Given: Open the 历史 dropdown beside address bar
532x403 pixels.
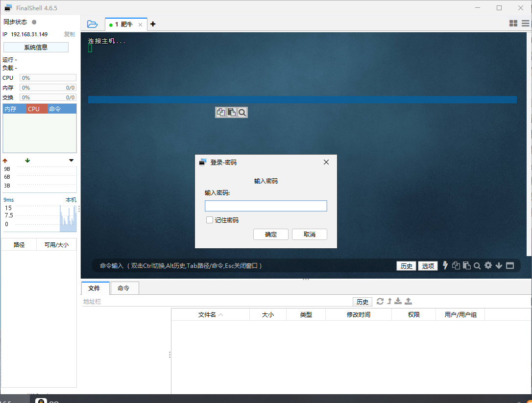Looking at the screenshot, I should point(363,302).
